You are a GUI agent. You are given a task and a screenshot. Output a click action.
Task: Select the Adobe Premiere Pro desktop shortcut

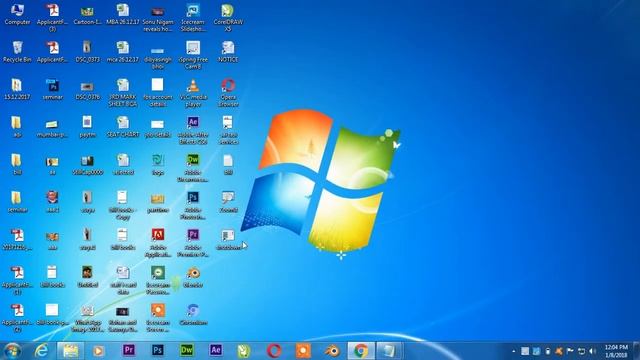pyautogui.click(x=193, y=243)
